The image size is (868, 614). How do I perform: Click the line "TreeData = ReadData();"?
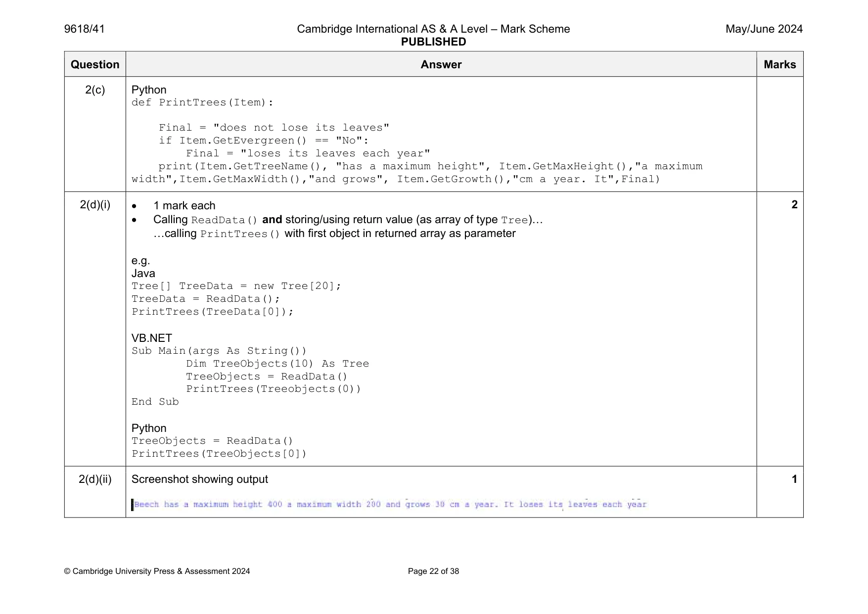click(x=206, y=299)
